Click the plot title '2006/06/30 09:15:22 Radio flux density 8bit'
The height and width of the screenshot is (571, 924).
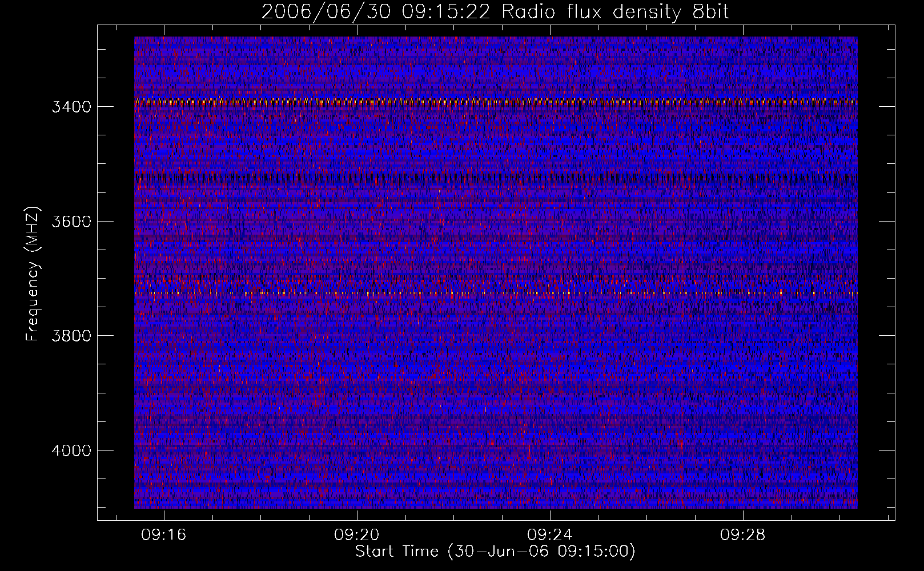495,11
